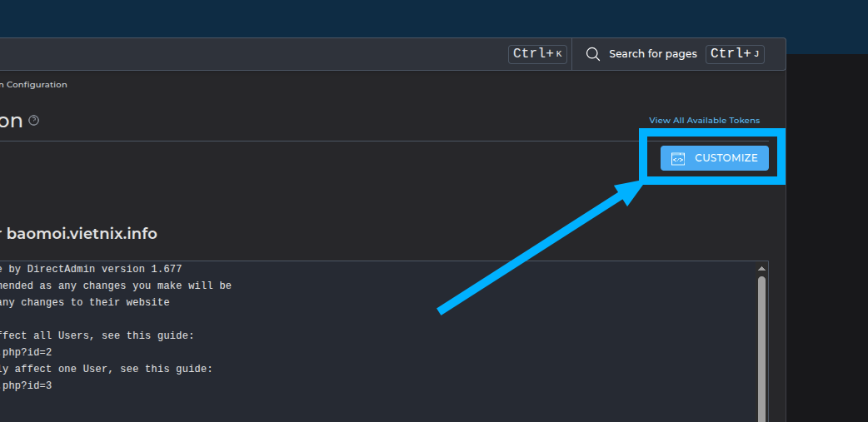Click the 'n Configuration' breadcrumb text
The image size is (868, 422).
34,85
